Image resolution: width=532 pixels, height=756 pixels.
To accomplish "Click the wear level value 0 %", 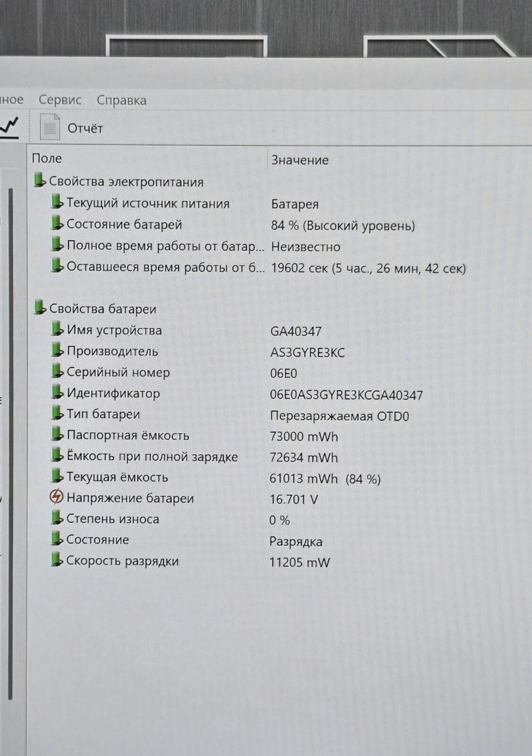I will [x=280, y=520].
